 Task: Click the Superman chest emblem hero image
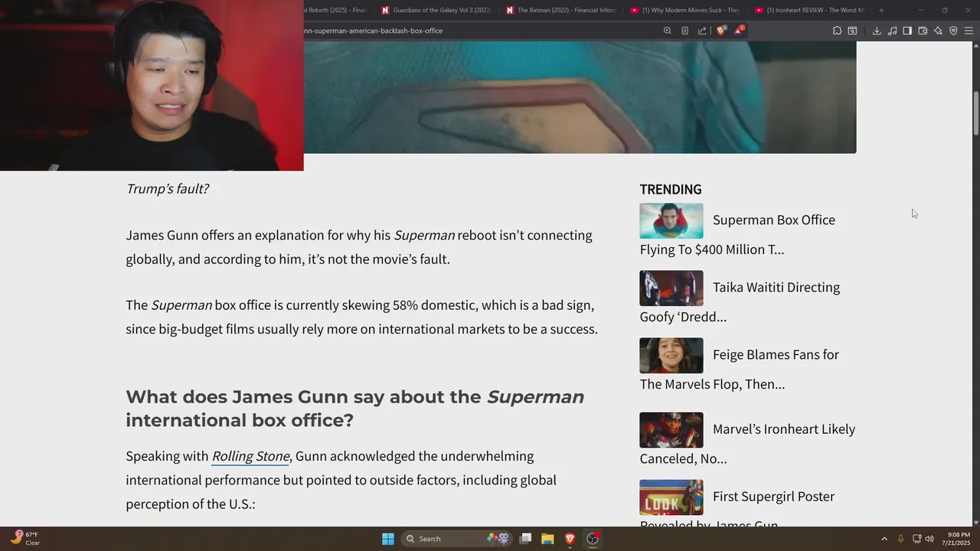580,97
